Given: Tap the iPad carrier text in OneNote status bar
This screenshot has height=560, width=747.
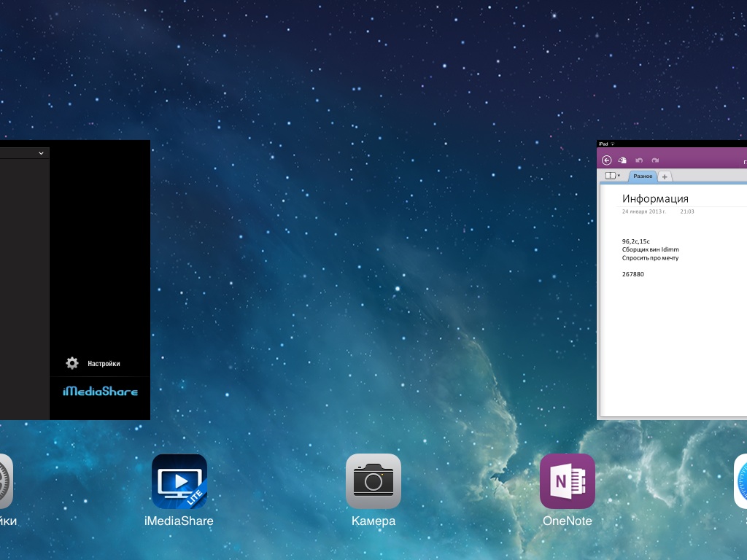Looking at the screenshot, I should tap(603, 144).
